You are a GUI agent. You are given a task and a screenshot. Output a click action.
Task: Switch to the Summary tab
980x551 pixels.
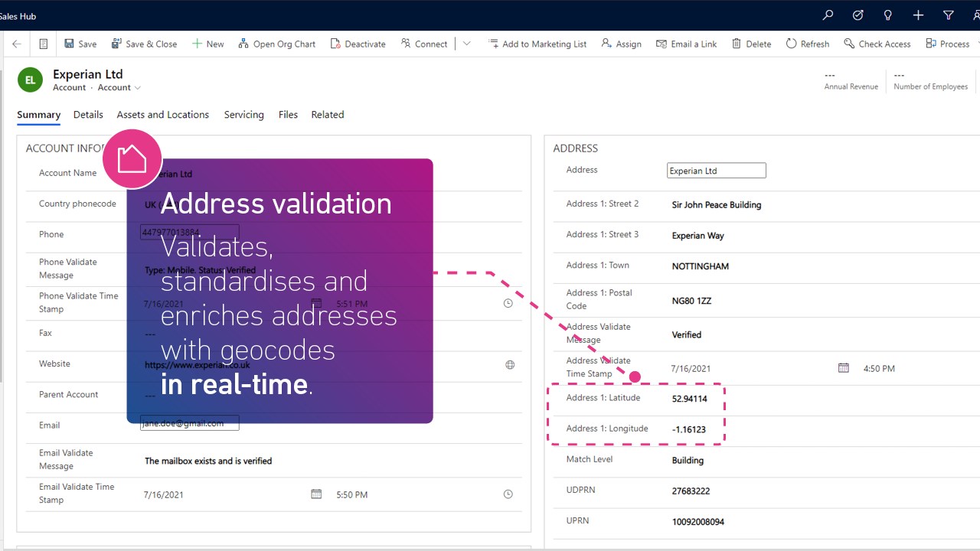tap(38, 115)
